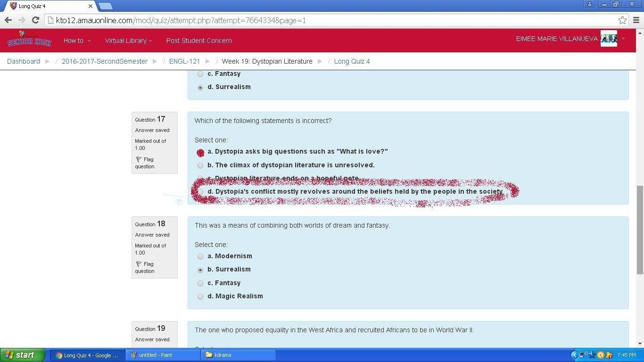The image size is (644, 362).
Task: Choose a. Dystopia asks big questions
Action: tap(200, 152)
